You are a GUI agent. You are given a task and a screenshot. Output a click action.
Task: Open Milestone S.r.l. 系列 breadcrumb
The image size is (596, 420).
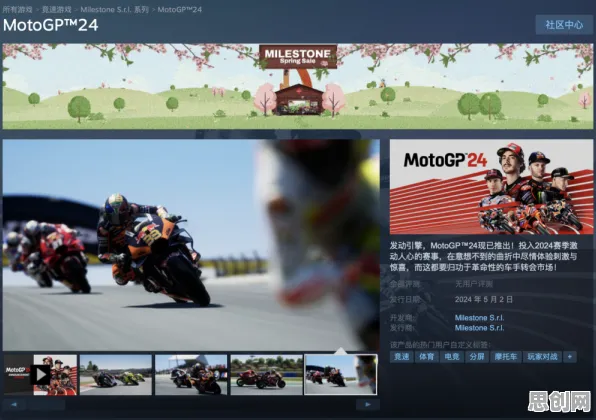(114, 10)
